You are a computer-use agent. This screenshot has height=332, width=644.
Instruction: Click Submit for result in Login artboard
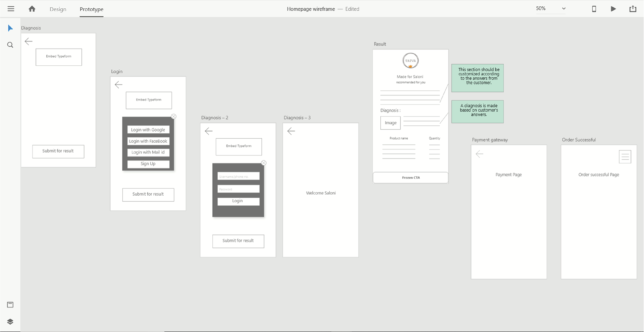pos(148,195)
